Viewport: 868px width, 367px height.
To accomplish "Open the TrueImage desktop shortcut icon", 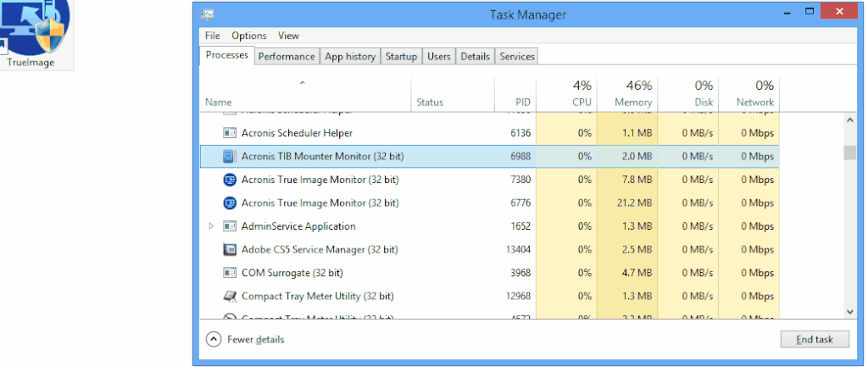I will click(36, 34).
